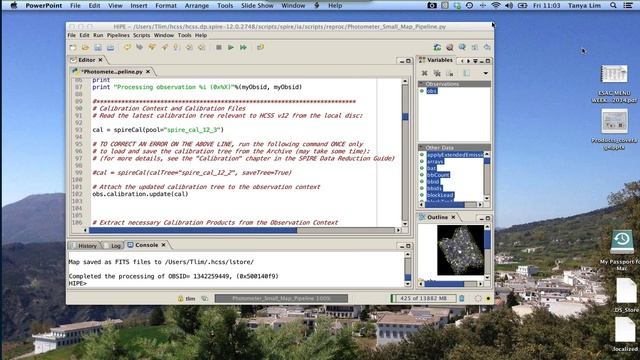Click the yellow icon right of the run buttons

tap(260, 47)
